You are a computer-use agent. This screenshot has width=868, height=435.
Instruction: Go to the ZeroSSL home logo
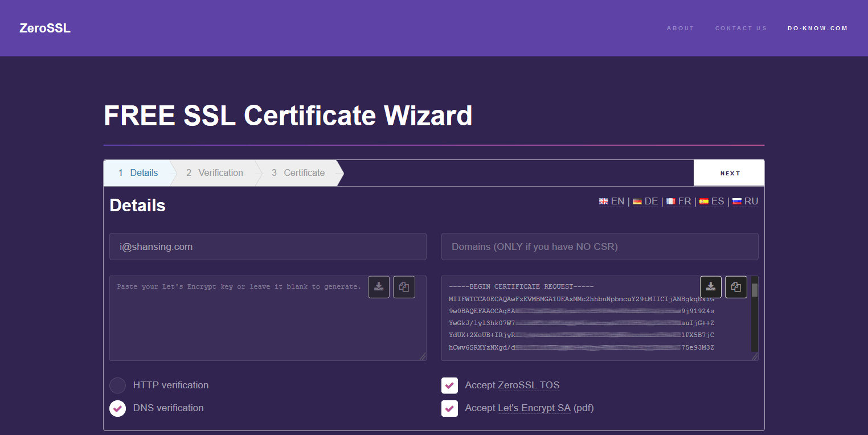pyautogui.click(x=45, y=28)
